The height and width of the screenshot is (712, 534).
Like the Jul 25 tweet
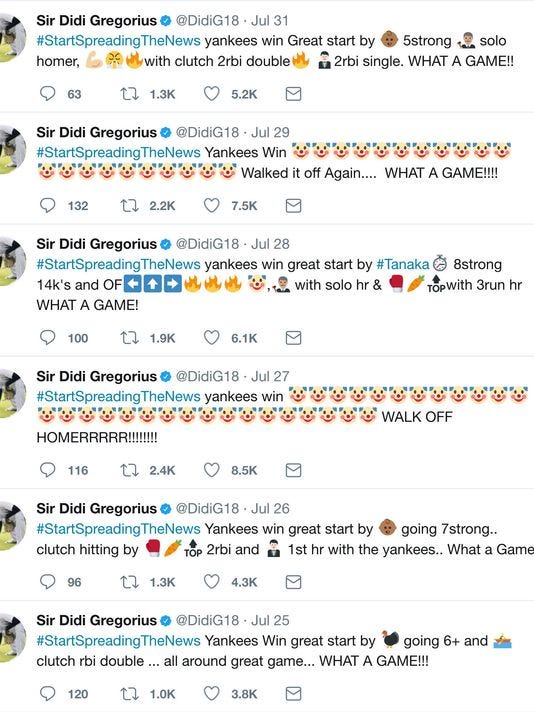coord(212,693)
